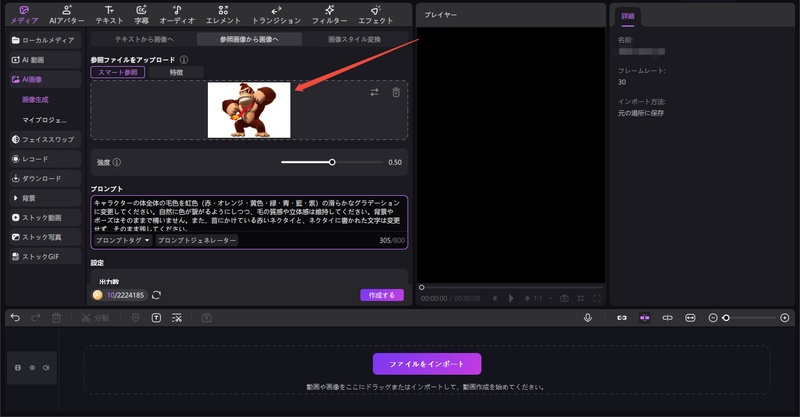
Task: Select the 特徴 reference option
Action: (x=176, y=72)
